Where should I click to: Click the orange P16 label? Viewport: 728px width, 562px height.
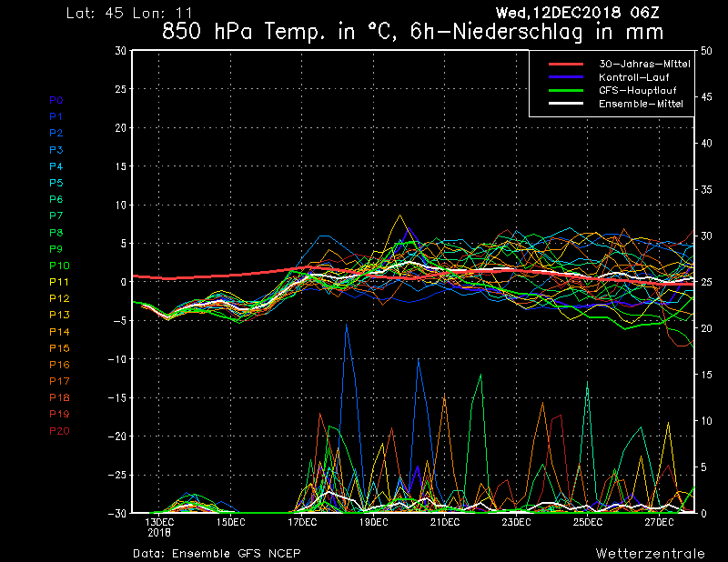point(59,365)
